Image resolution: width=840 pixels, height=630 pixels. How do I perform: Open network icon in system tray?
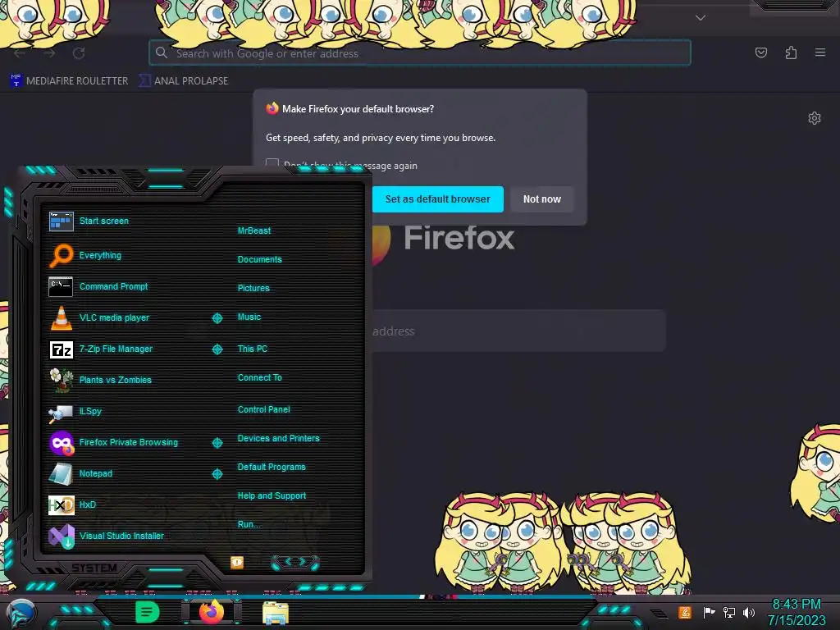[x=729, y=612]
